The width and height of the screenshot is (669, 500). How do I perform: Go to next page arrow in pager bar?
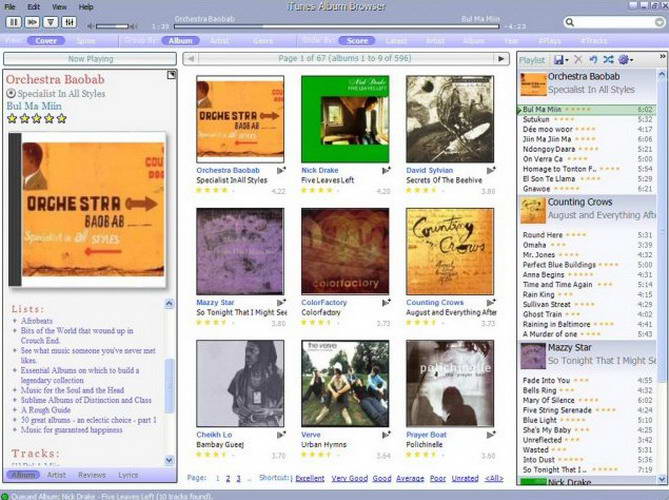[501, 59]
